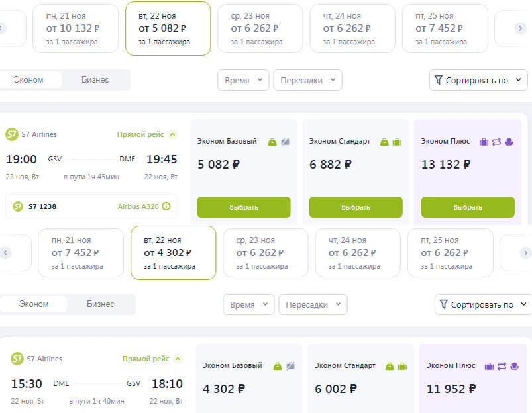The image size is (532, 413).
Task: Open the upper Время filter dropdown
Action: [243, 80]
